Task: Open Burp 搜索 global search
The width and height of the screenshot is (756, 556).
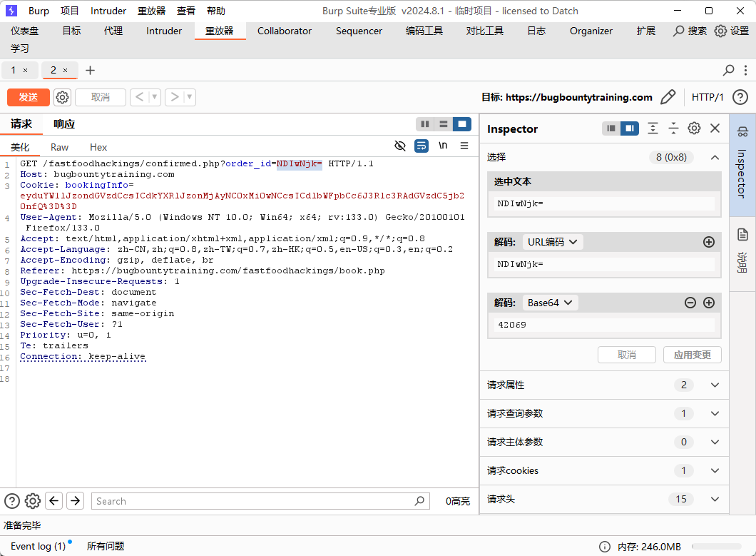Action: point(690,31)
